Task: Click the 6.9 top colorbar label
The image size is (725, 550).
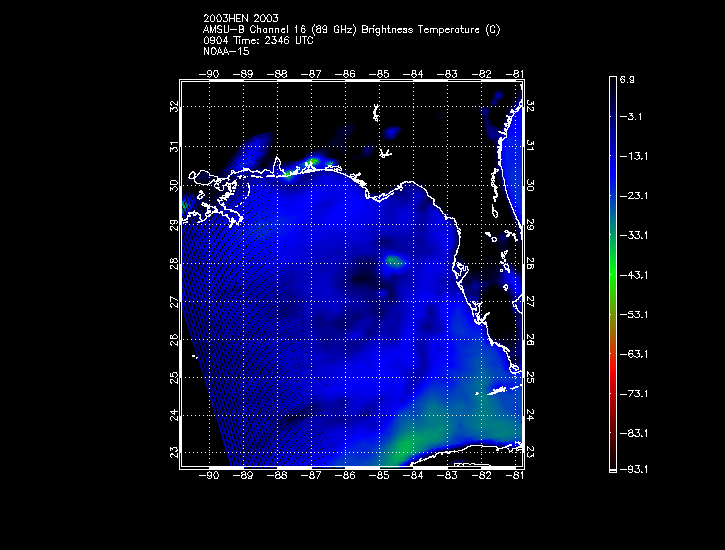Action: (627, 79)
